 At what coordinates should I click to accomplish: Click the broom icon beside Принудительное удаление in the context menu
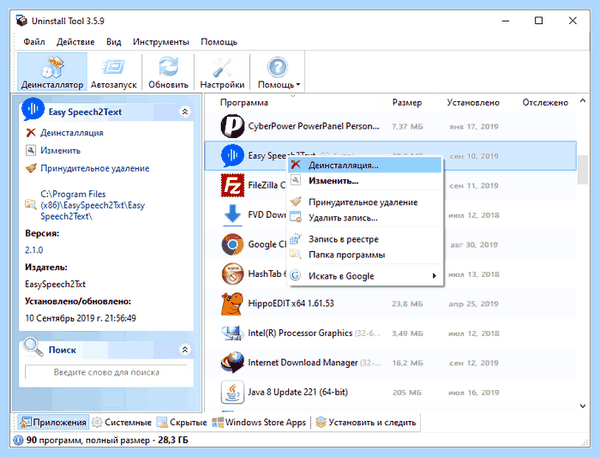point(295,201)
